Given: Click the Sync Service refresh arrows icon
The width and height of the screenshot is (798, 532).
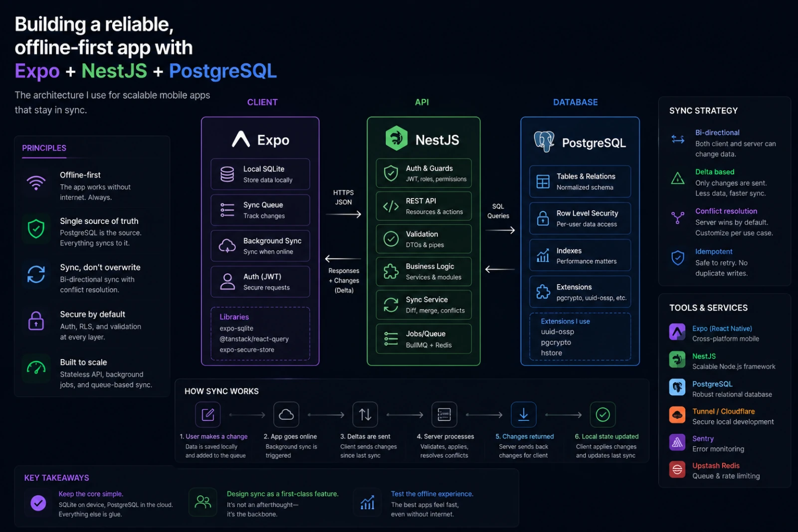Looking at the screenshot, I should point(391,305).
